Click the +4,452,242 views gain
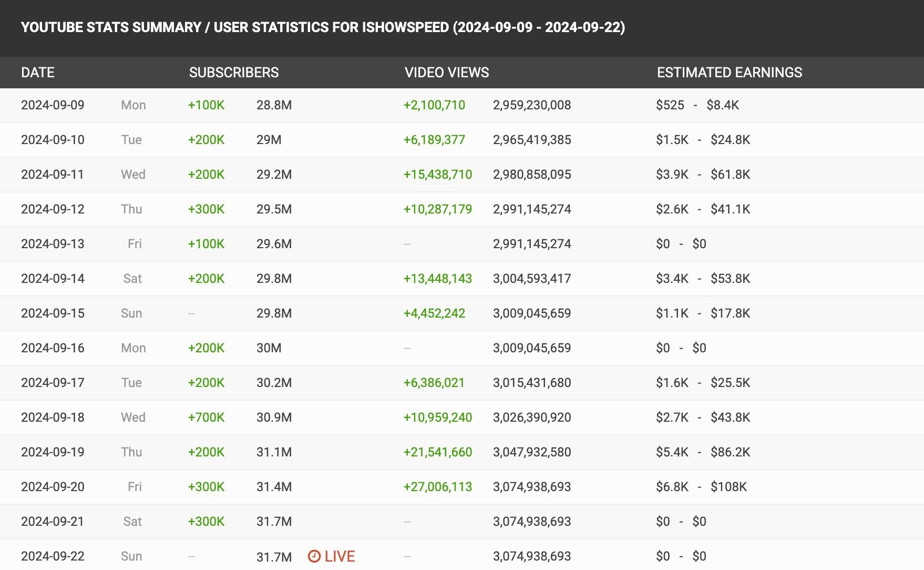 point(434,313)
